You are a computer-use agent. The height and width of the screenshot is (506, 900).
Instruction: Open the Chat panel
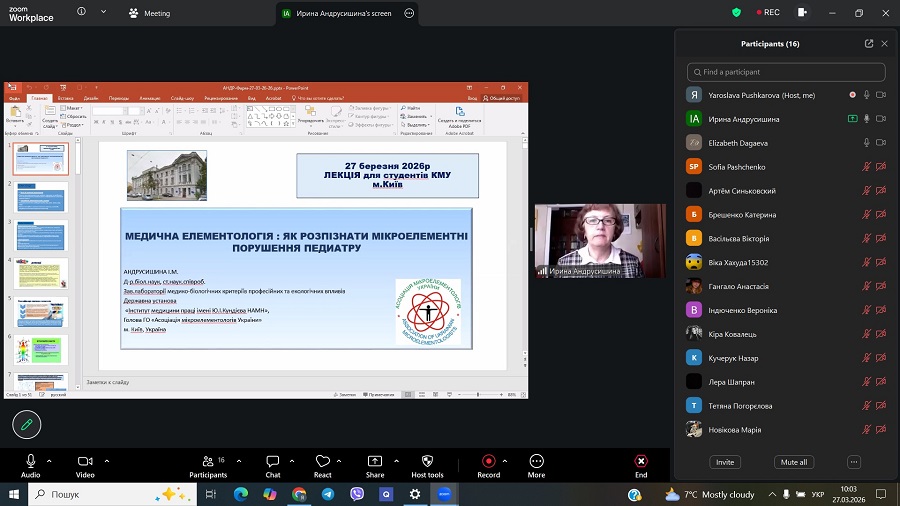pos(273,461)
